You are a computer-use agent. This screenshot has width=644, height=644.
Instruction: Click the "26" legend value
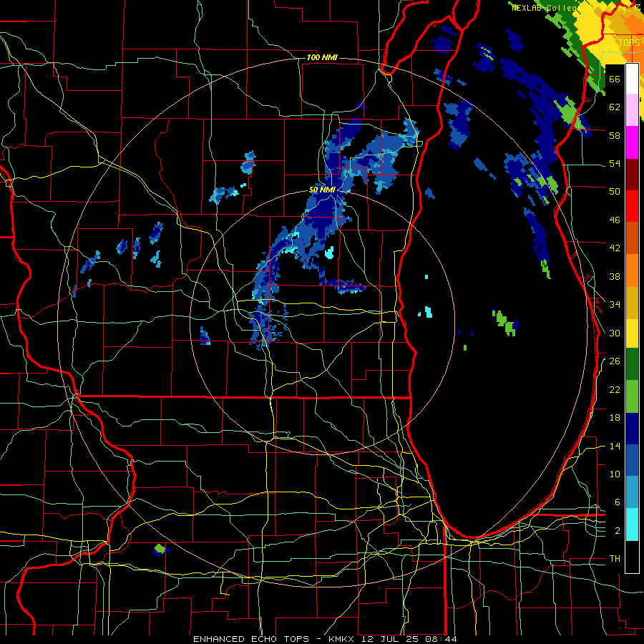[x=615, y=361]
